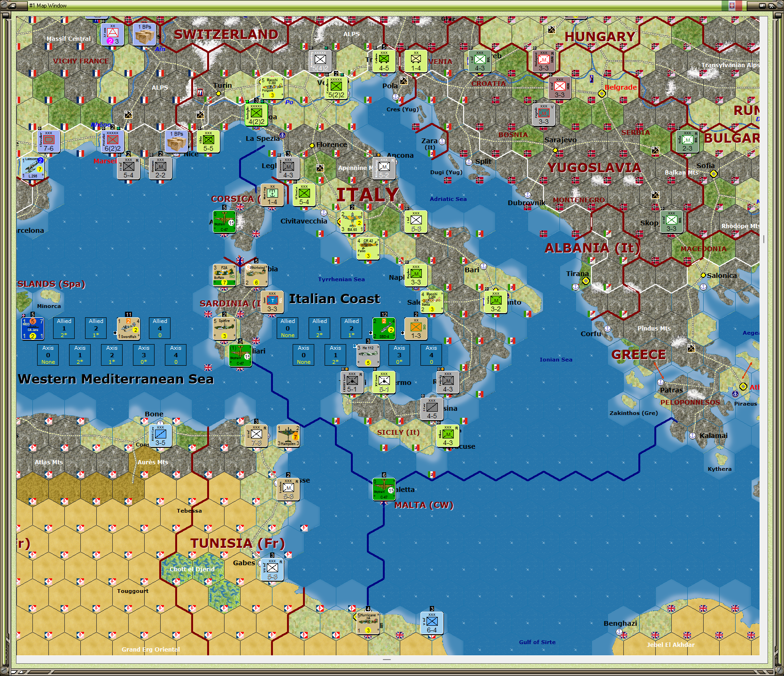Click Italian Coast Allied 2 sea box
Screen dimensions: 784x676
[351, 328]
